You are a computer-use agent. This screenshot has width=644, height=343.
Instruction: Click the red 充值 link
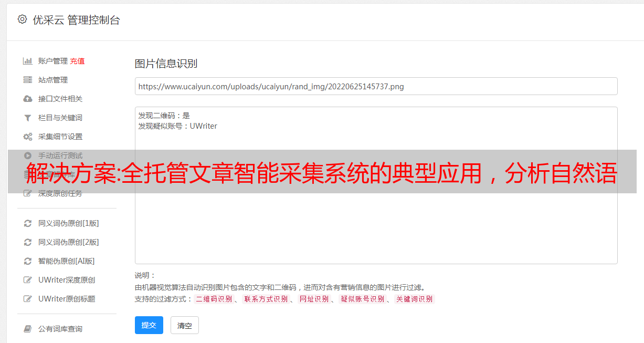[x=77, y=61]
